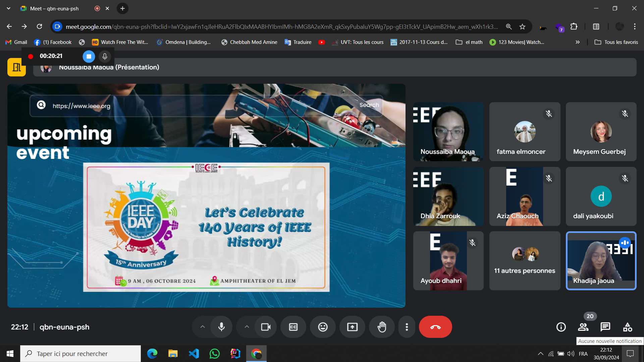Open the Tous les favoris folder
Image resolution: width=644 pixels, height=362 pixels.
coord(616,42)
